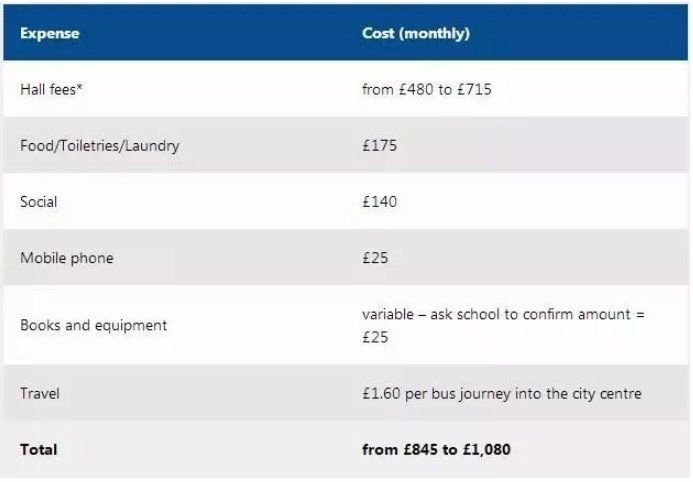Viewport: 693px width, 482px height.
Task: Click the words 'city centre' in Travel row
Action: coord(607,394)
